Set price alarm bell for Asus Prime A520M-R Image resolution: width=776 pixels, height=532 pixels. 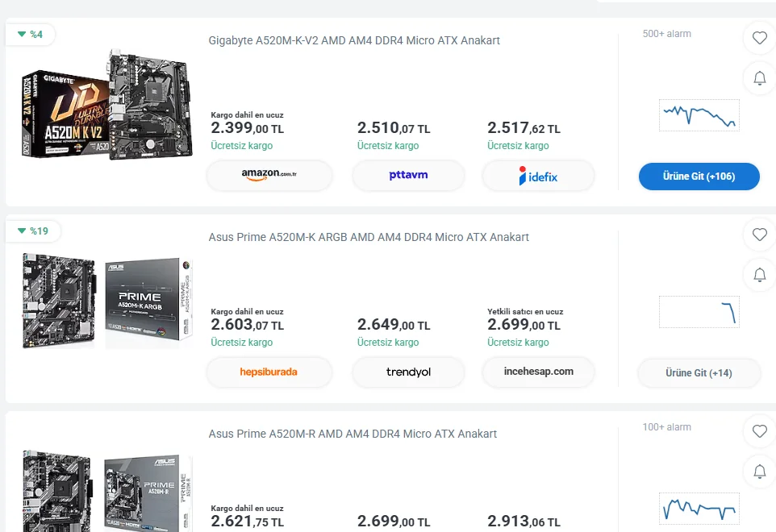[x=759, y=472]
